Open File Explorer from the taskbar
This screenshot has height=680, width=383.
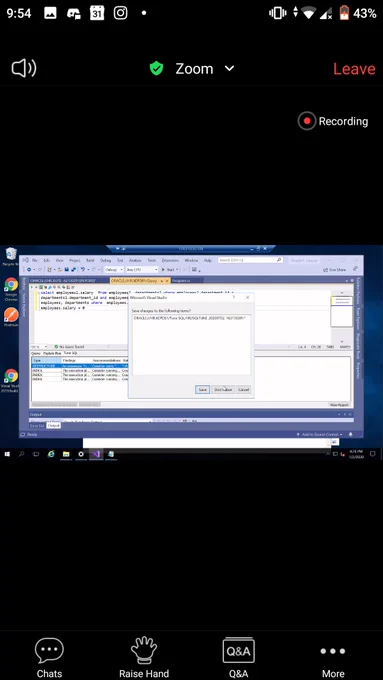click(66, 454)
